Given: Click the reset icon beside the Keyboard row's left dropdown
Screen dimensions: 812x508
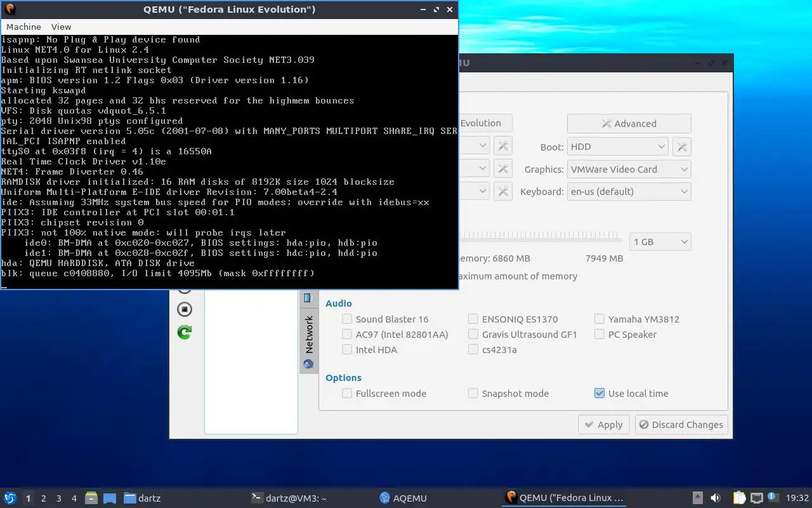Looking at the screenshot, I should pyautogui.click(x=502, y=191).
